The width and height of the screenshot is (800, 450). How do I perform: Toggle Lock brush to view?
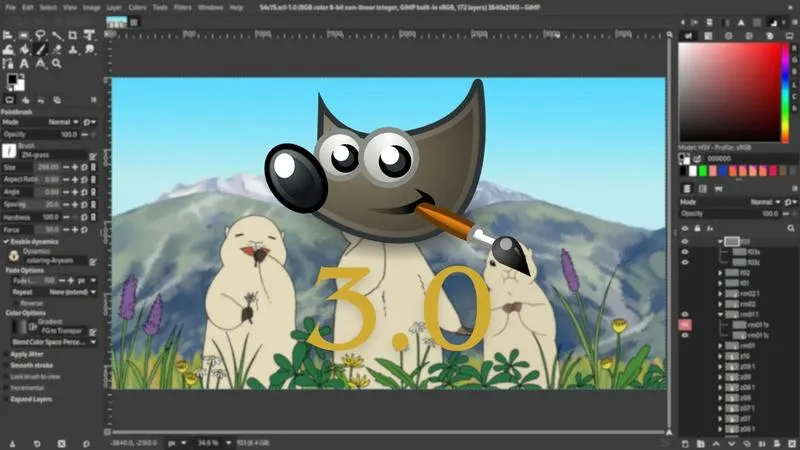pyautogui.click(x=6, y=377)
